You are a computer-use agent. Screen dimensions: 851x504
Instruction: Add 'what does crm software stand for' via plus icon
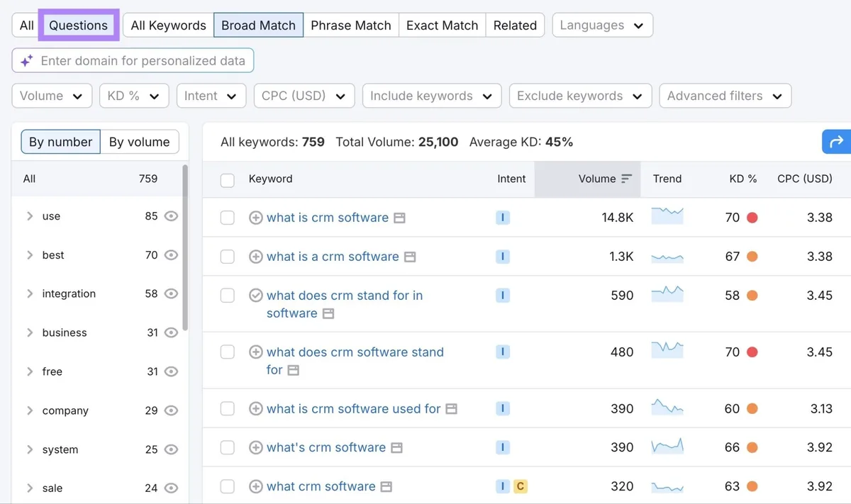(256, 352)
